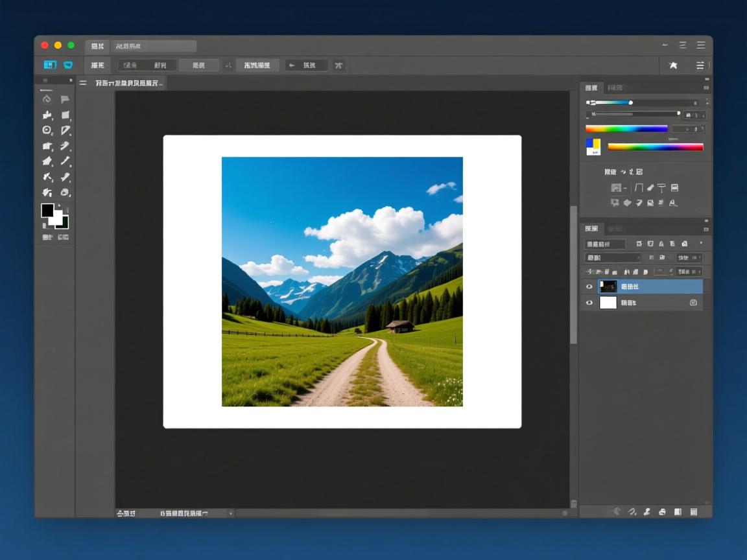747x560 pixels.
Task: Select the lasso-shaped tool atop the toolbox
Action: pos(47,99)
